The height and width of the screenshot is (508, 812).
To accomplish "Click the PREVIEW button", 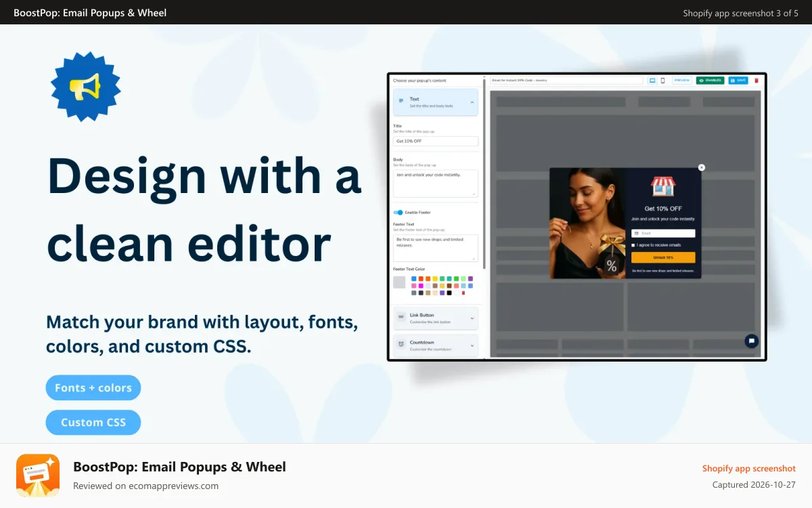I will [682, 80].
